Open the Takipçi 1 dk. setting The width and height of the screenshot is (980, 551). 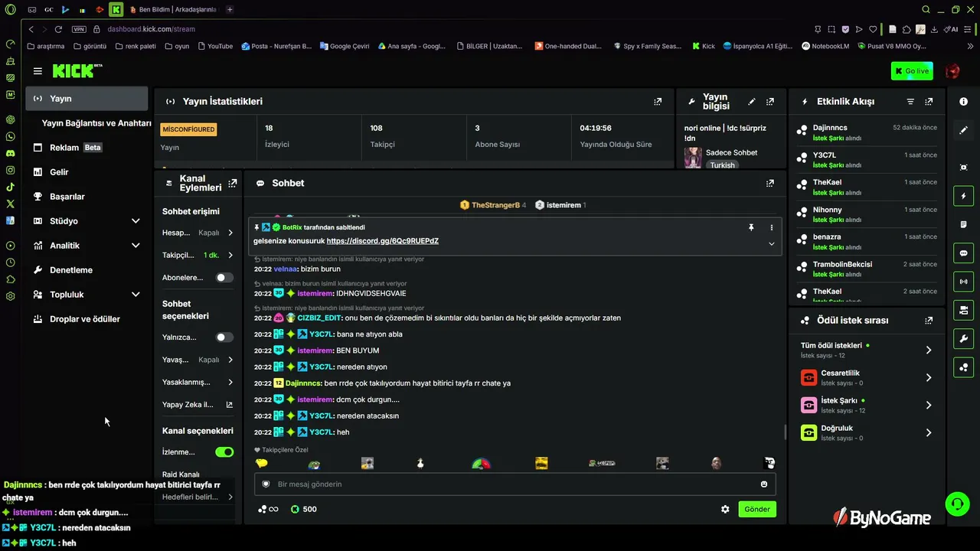click(x=198, y=255)
